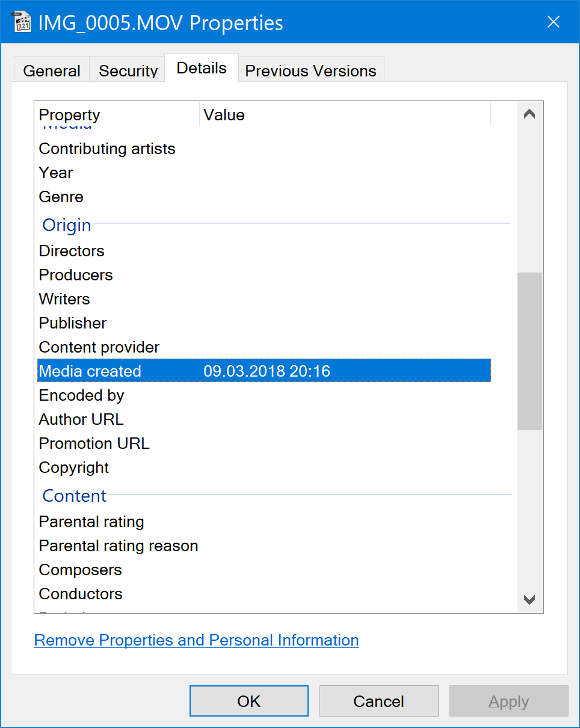This screenshot has height=728, width=580.
Task: Switch to the General tab
Action: click(52, 70)
